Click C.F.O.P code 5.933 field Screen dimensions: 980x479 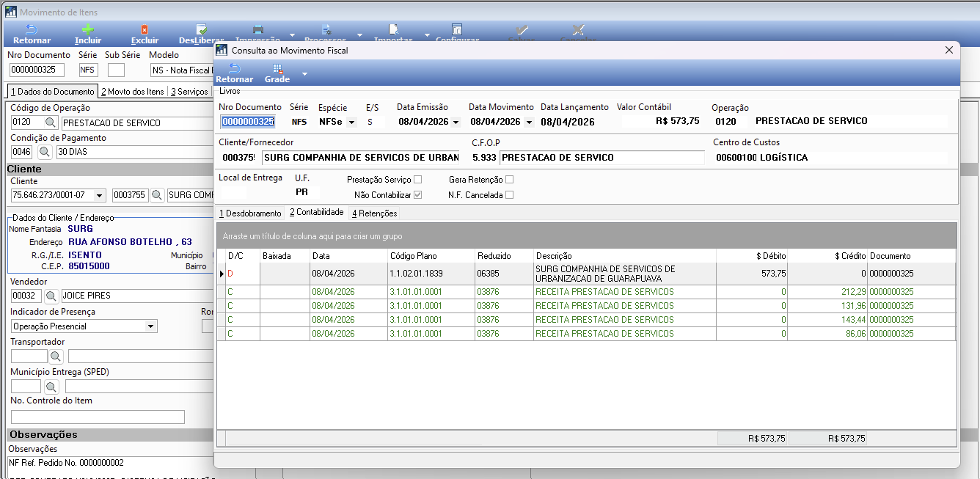click(x=484, y=157)
